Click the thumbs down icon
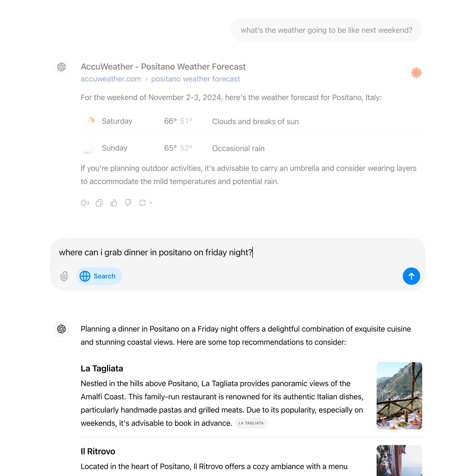The image size is (476, 476). point(128,203)
